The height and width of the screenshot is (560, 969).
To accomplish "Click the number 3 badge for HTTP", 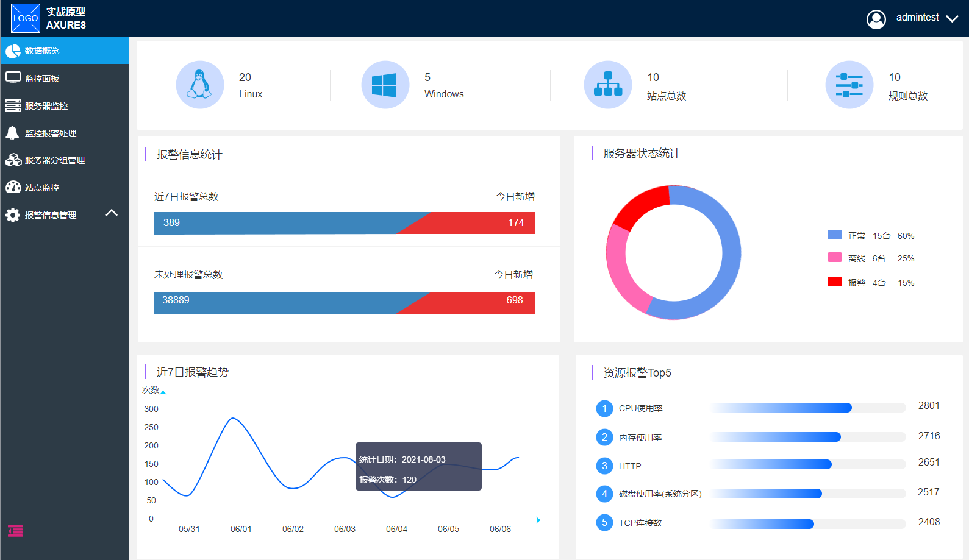I will (x=604, y=466).
